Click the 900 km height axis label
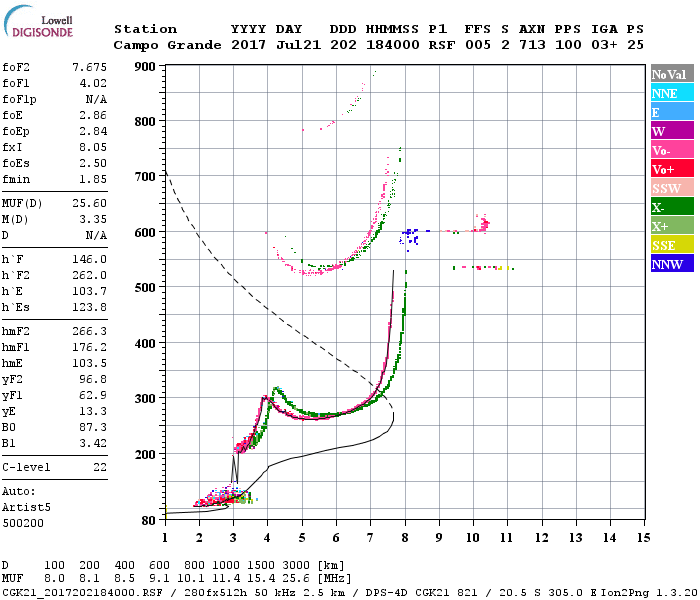The image size is (700, 600). pos(145,67)
